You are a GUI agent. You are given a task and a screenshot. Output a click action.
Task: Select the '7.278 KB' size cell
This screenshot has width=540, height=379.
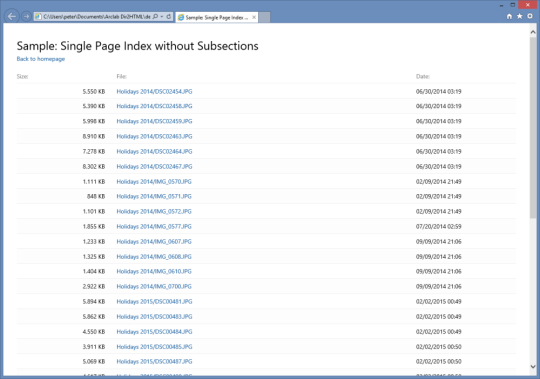pyautogui.click(x=94, y=151)
